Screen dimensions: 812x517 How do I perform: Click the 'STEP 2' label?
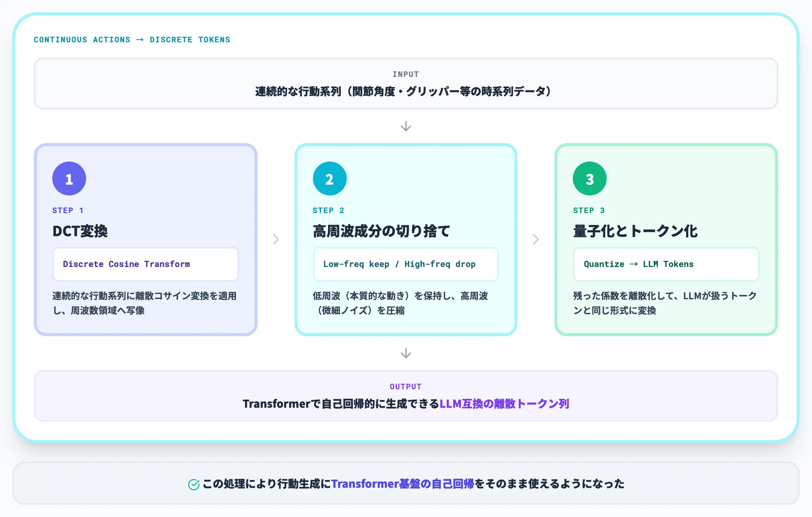(328, 210)
